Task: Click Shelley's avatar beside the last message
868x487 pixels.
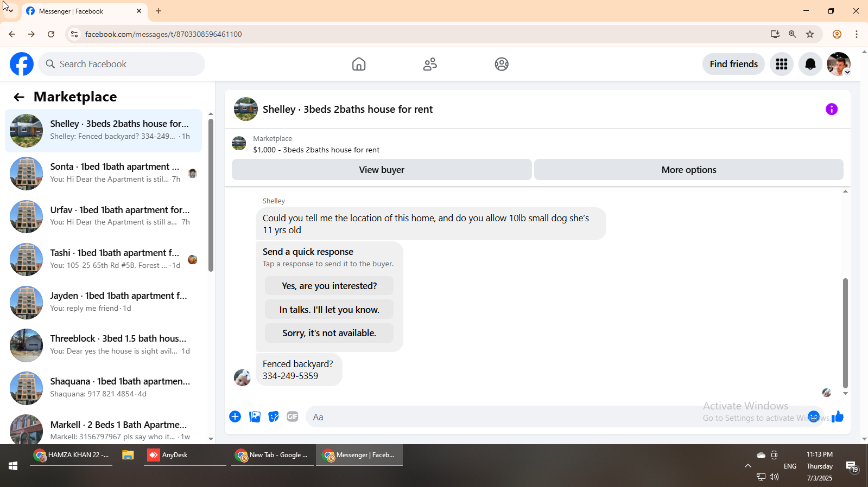Action: click(242, 377)
